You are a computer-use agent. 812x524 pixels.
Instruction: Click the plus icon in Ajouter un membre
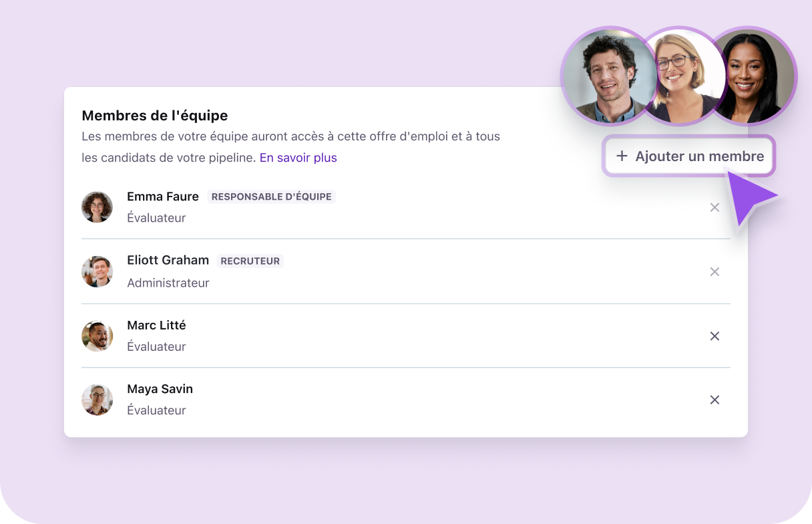click(622, 156)
